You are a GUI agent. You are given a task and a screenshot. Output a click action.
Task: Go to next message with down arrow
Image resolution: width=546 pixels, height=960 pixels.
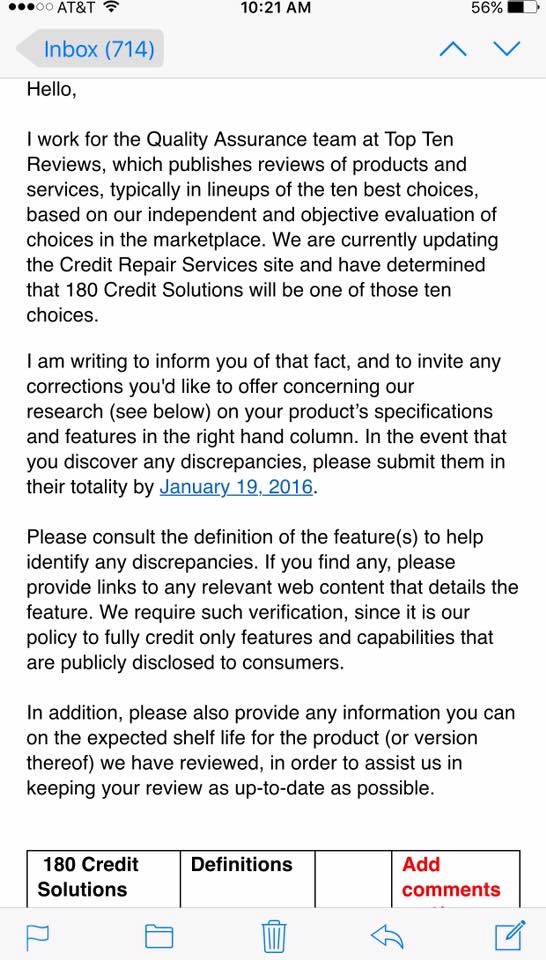coord(506,49)
